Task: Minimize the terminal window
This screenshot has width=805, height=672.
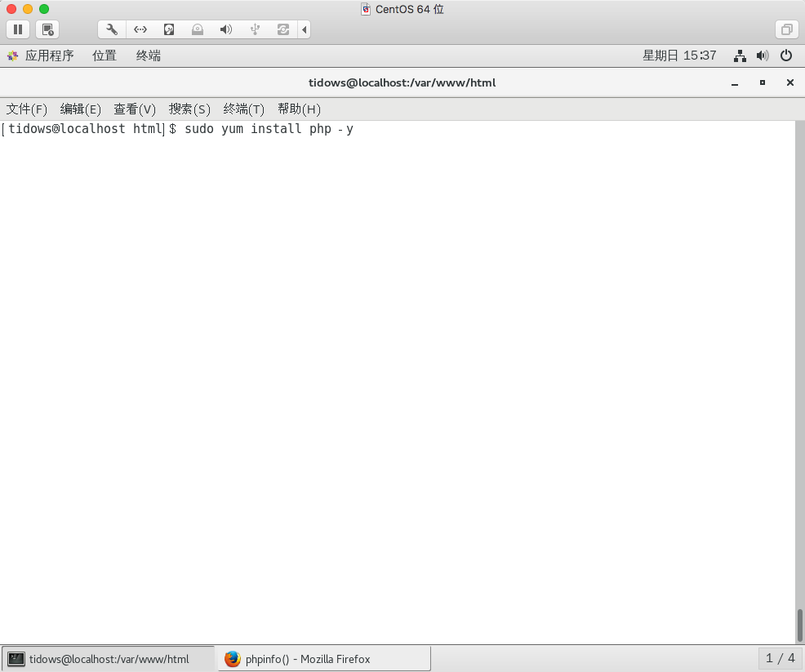Action: pos(735,82)
